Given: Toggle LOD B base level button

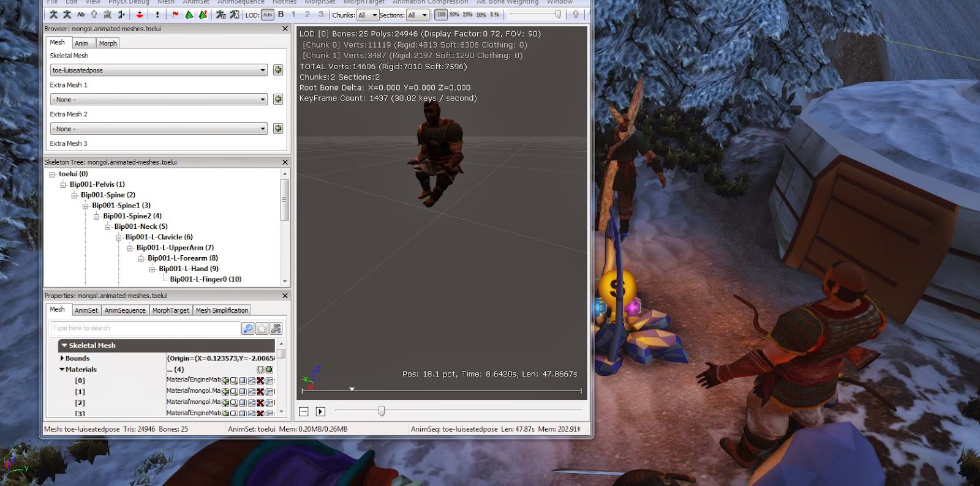Looking at the screenshot, I should point(281,14).
